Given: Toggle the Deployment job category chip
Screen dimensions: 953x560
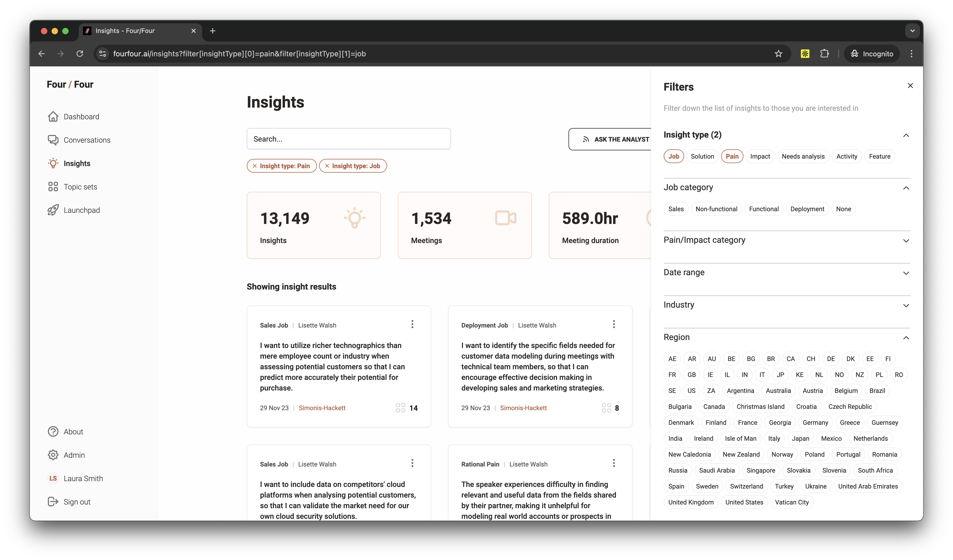Looking at the screenshot, I should 807,209.
